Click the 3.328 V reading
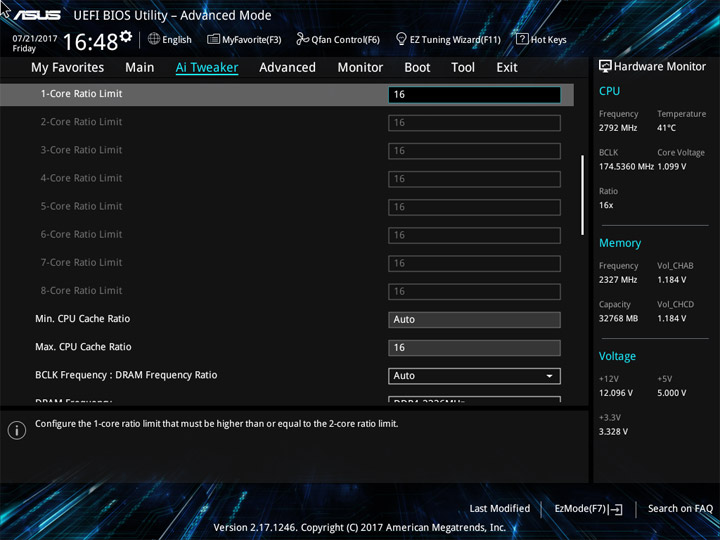The height and width of the screenshot is (540, 720). [x=613, y=432]
